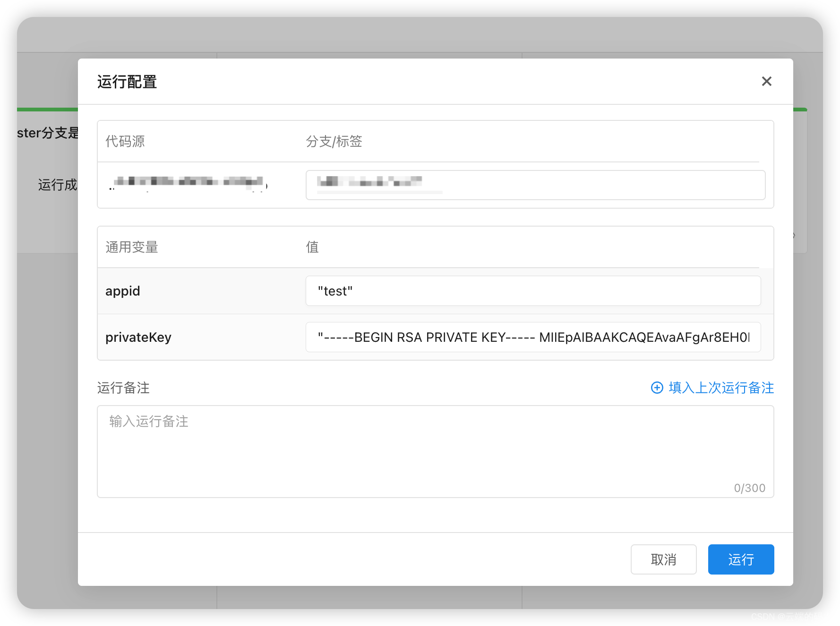Click into the 输入运行备注 text area
The height and width of the screenshot is (626, 840).
[435, 451]
